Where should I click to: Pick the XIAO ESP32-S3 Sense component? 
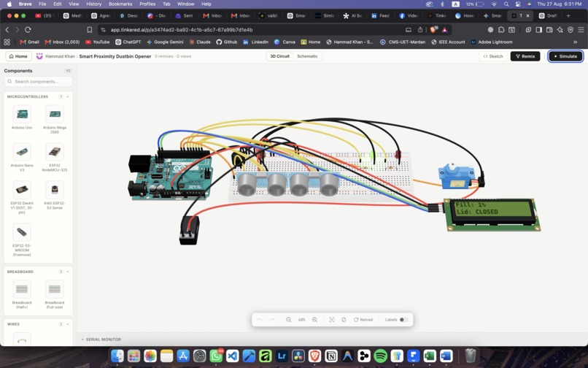click(55, 195)
